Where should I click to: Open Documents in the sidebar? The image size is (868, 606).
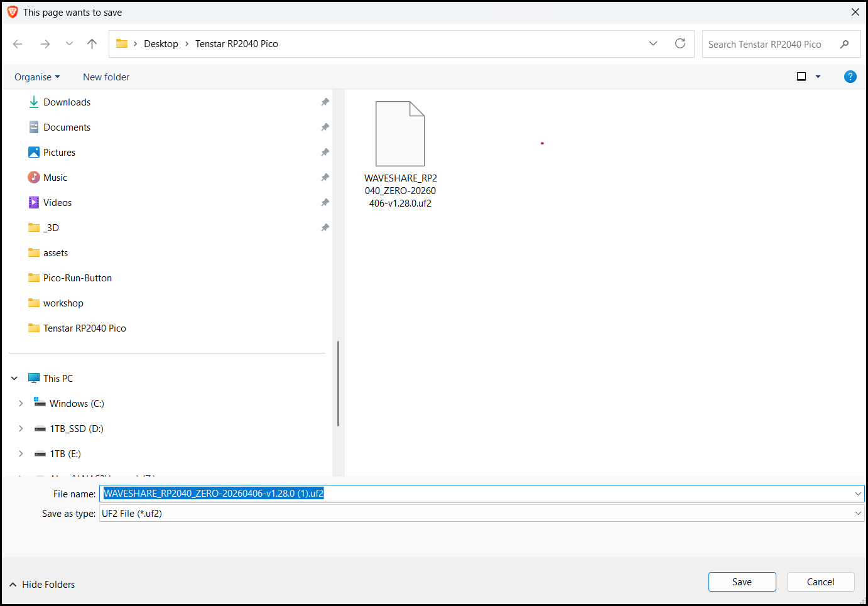pos(67,127)
